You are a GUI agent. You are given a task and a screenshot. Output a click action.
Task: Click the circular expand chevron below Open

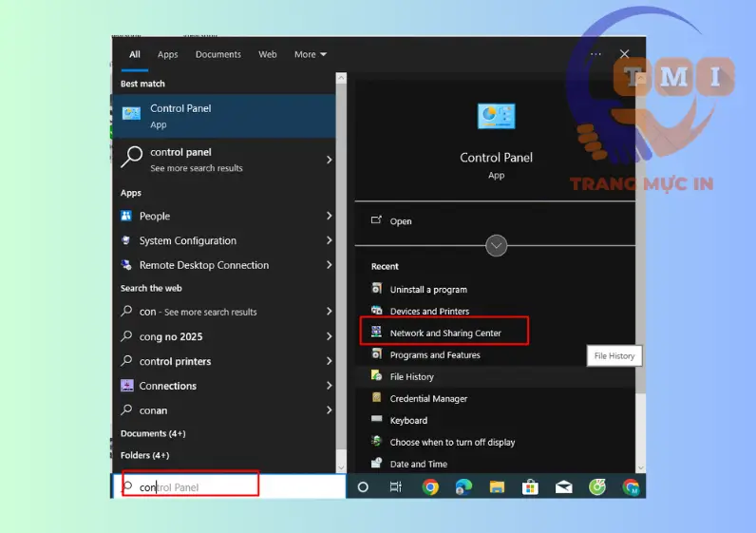[497, 246]
